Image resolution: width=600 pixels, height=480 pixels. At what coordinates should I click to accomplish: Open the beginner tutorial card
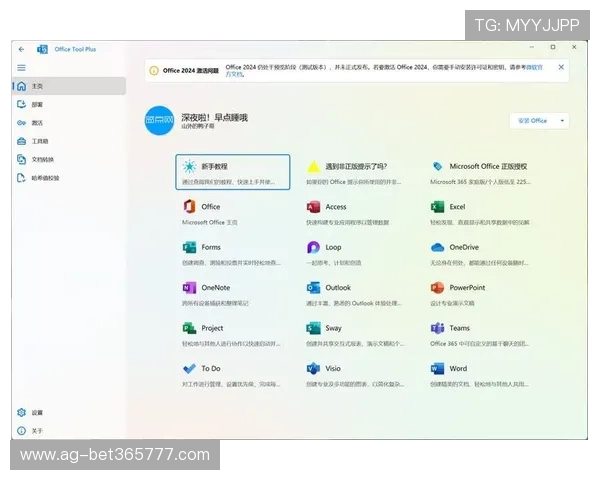pos(233,172)
